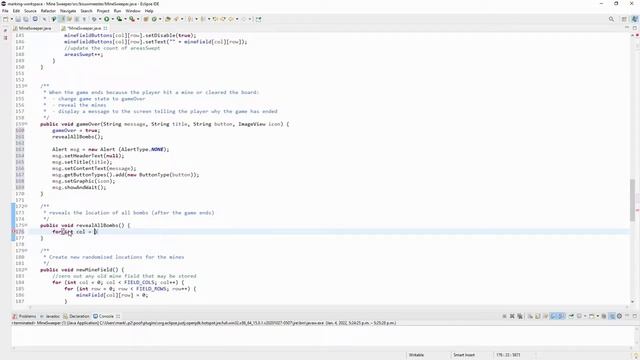This screenshot has width=640, height=360.
Task: Toggle Word Wrap in Console toolbar
Action: click(546, 316)
